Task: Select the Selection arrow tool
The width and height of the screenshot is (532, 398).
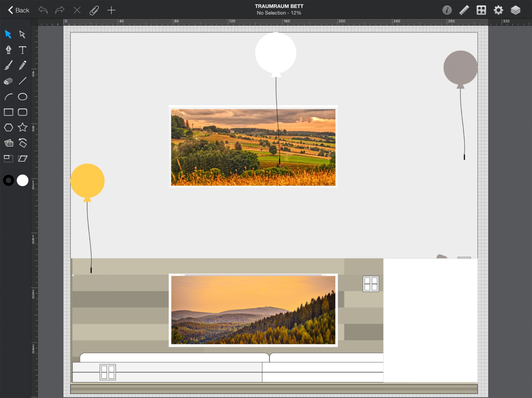Action: [x=8, y=34]
